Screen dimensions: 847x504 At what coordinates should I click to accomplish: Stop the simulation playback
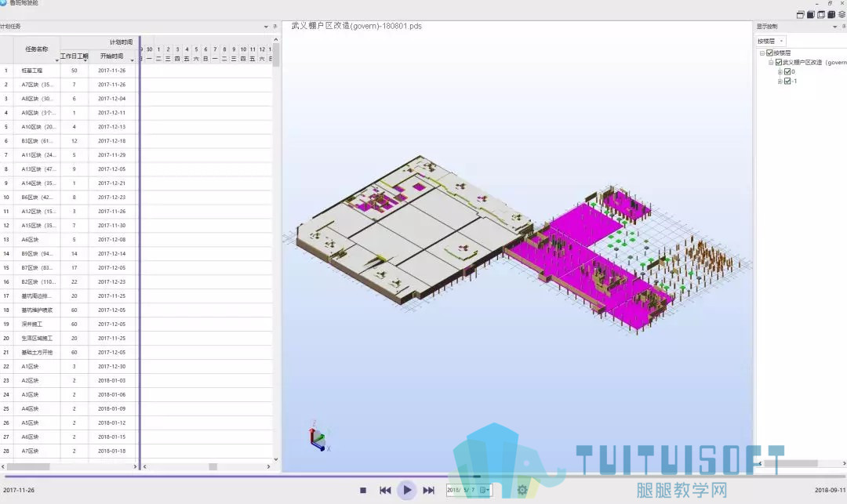coord(363,490)
